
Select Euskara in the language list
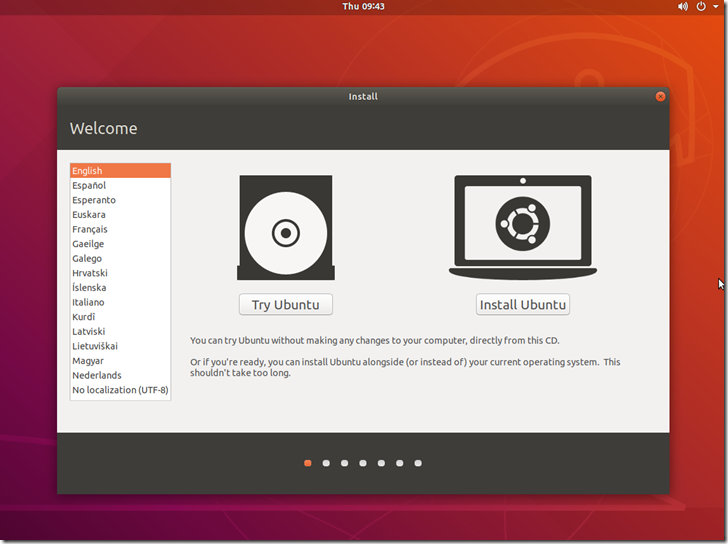[120, 214]
